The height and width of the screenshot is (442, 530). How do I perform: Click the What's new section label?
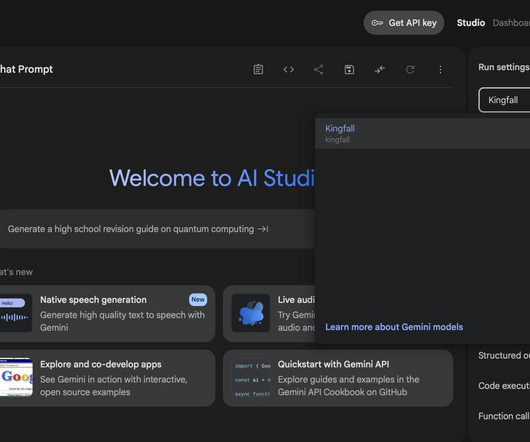point(16,272)
